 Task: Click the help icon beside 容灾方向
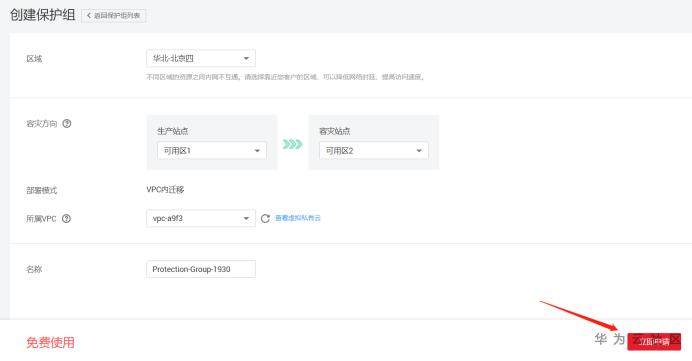click(x=67, y=124)
